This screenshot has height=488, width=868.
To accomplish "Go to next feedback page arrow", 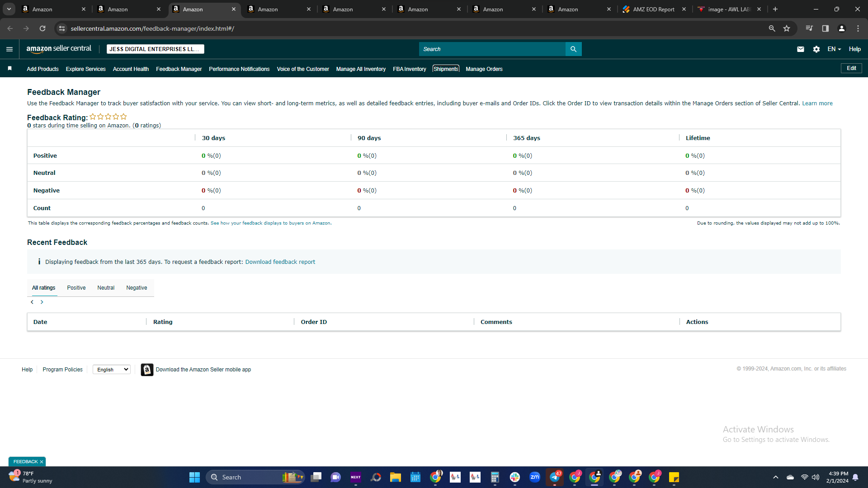I will (x=42, y=302).
